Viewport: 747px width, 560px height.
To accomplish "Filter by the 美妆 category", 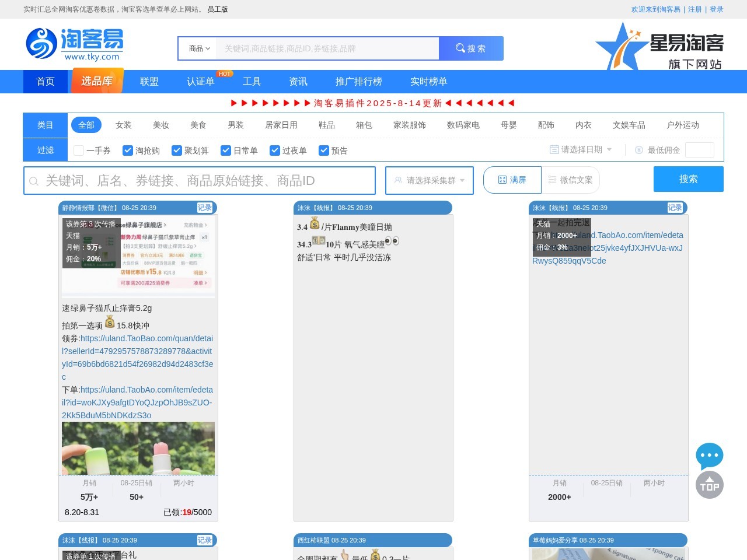I will 161,125.
